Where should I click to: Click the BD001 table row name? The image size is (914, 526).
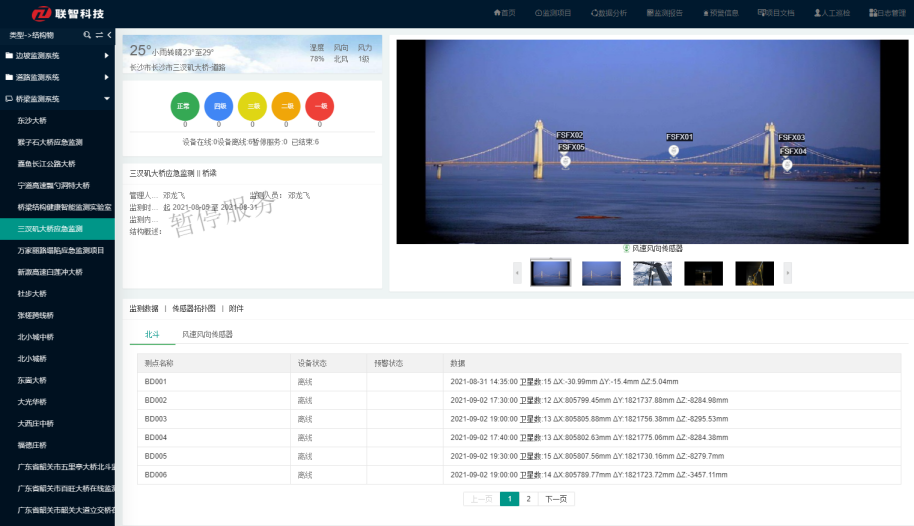[x=156, y=381]
